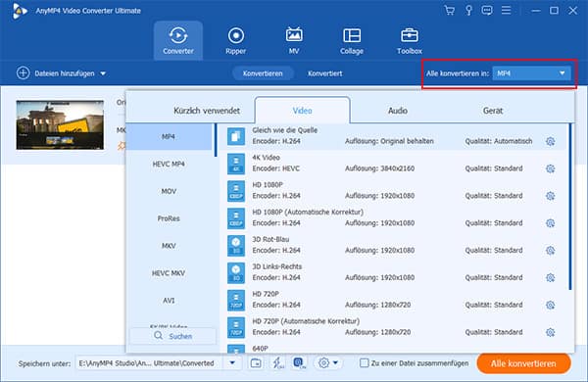588x382 pixels.
Task: Open settings gear for Gleich wie die Quelle
Action: 550,141
